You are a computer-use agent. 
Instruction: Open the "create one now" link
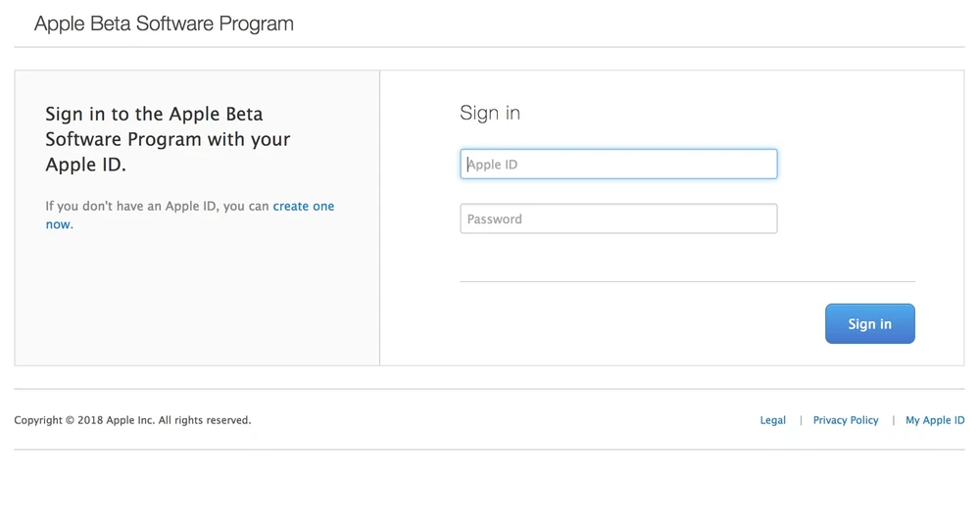303,207
